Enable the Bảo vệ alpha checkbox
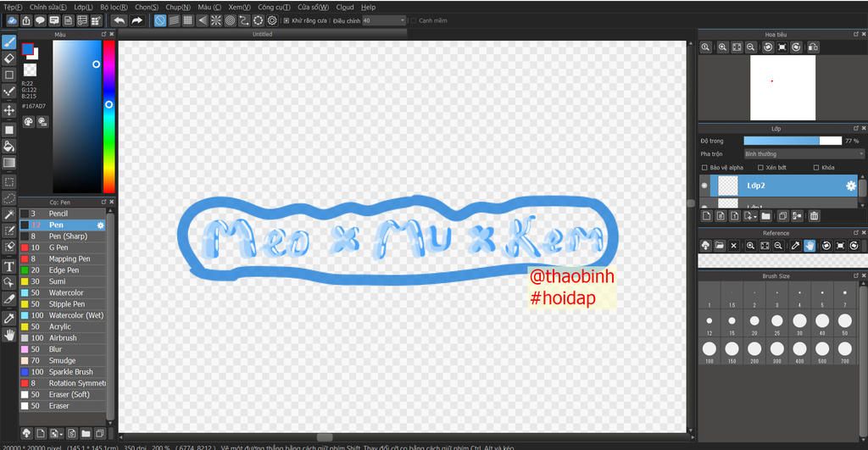Viewport: 868px width, 450px height. [704, 167]
